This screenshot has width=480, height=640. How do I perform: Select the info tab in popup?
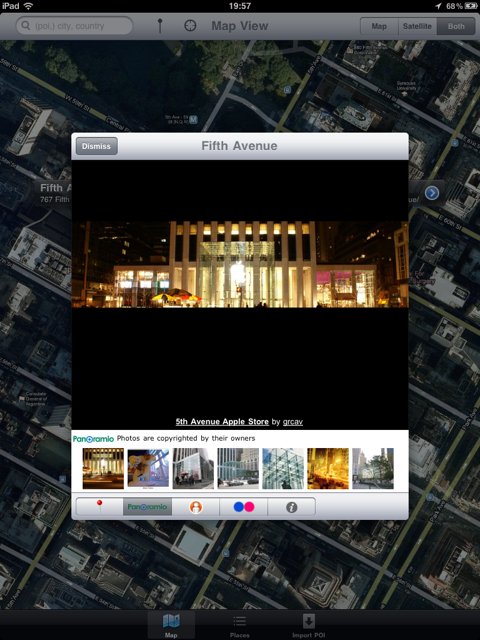click(291, 507)
